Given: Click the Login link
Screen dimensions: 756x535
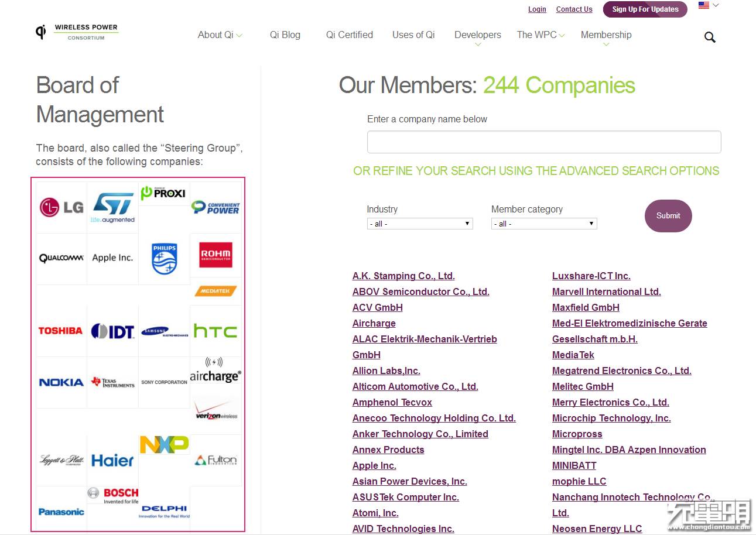Looking at the screenshot, I should point(537,9).
